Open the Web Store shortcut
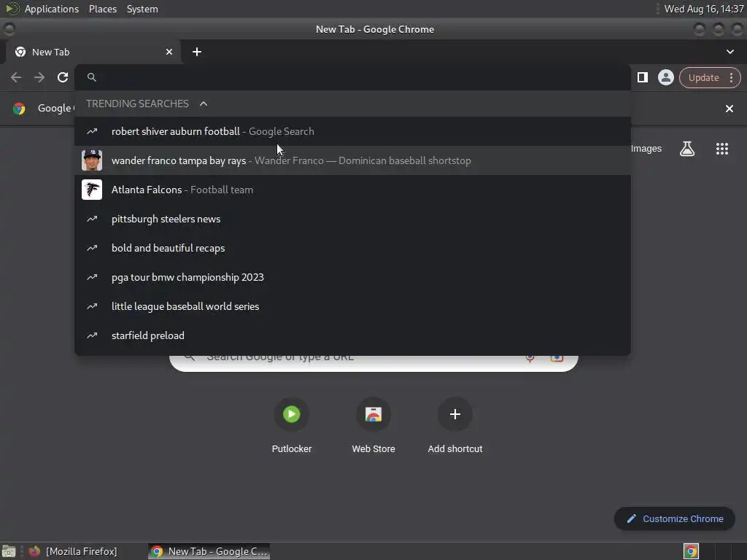The width and height of the screenshot is (747, 560). (x=373, y=425)
